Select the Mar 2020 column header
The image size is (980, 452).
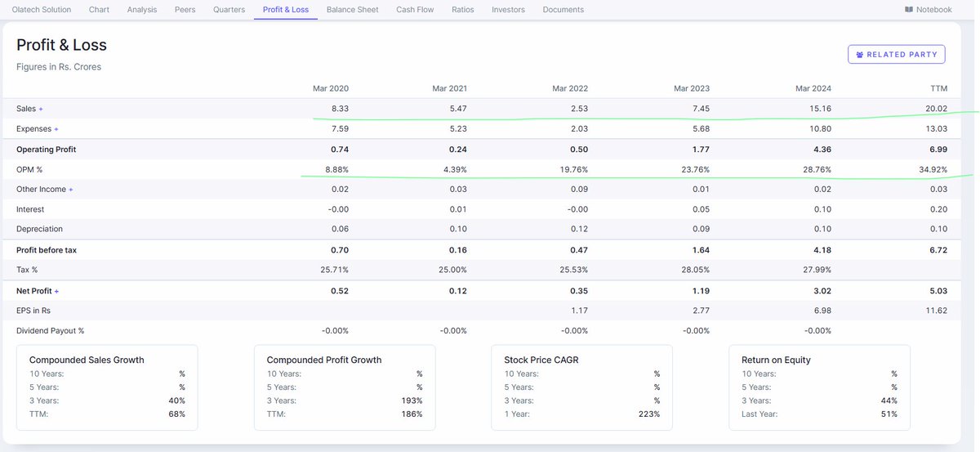(331, 88)
